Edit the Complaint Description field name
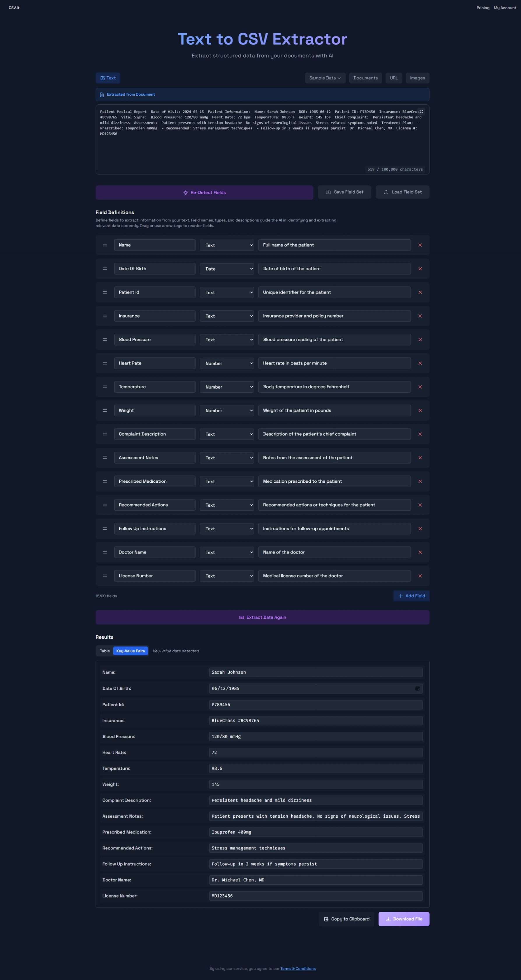 point(155,434)
